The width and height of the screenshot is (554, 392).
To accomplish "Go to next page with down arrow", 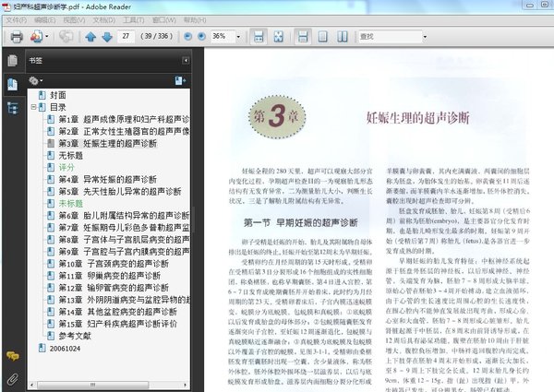I will click(x=107, y=36).
